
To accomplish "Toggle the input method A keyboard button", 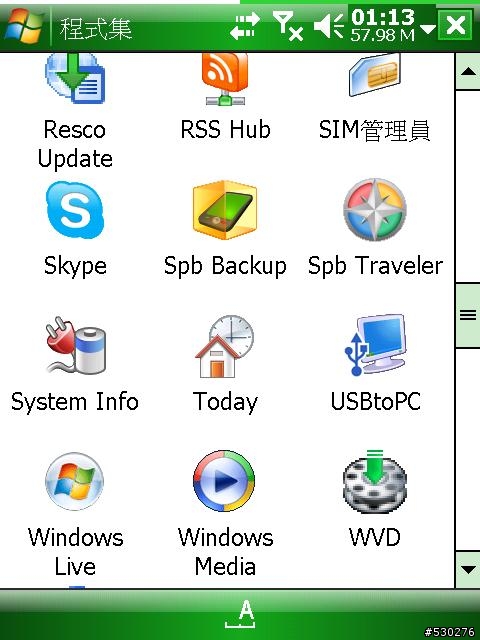I will click(x=240, y=615).
